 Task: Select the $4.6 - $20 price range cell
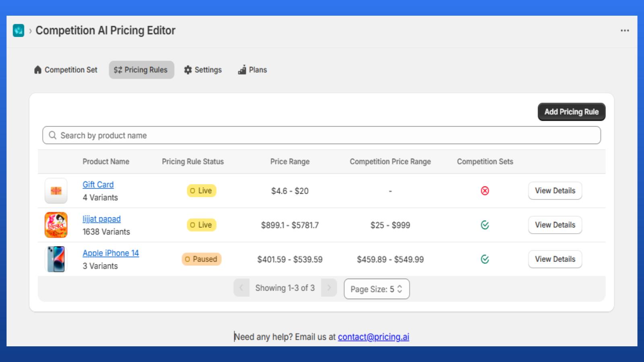[290, 191]
